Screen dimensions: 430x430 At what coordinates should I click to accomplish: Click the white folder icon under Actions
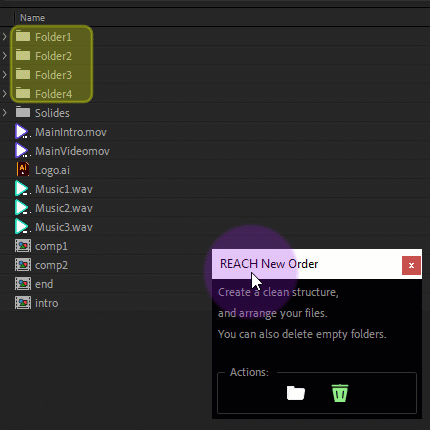296,393
